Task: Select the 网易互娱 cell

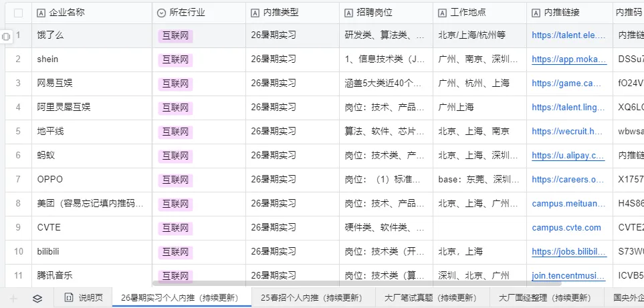Action: coord(92,84)
